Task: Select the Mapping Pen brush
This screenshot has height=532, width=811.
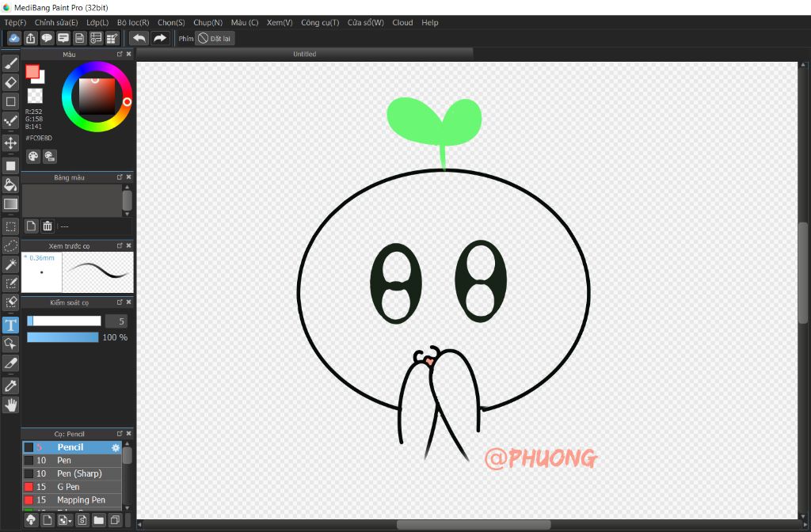Action: (72, 500)
